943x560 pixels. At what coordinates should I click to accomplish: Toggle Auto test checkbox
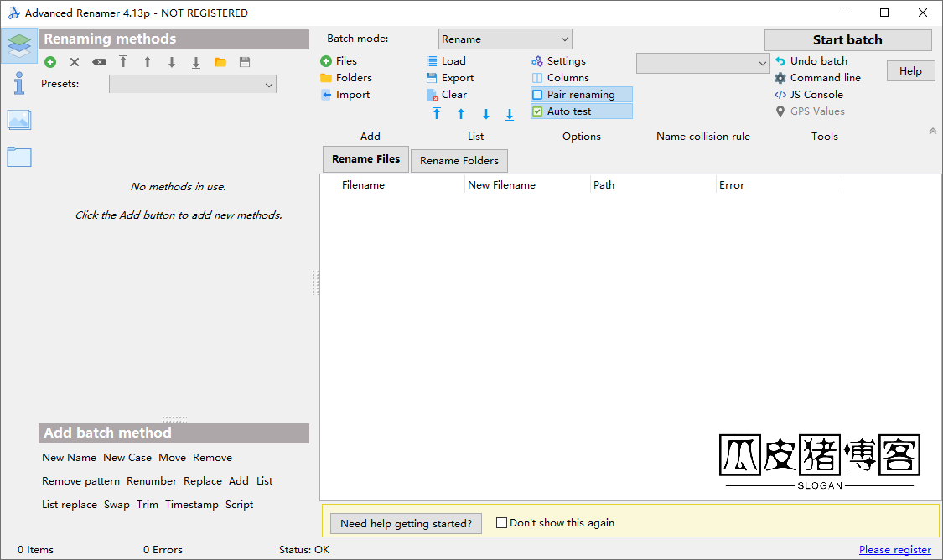tap(582, 111)
